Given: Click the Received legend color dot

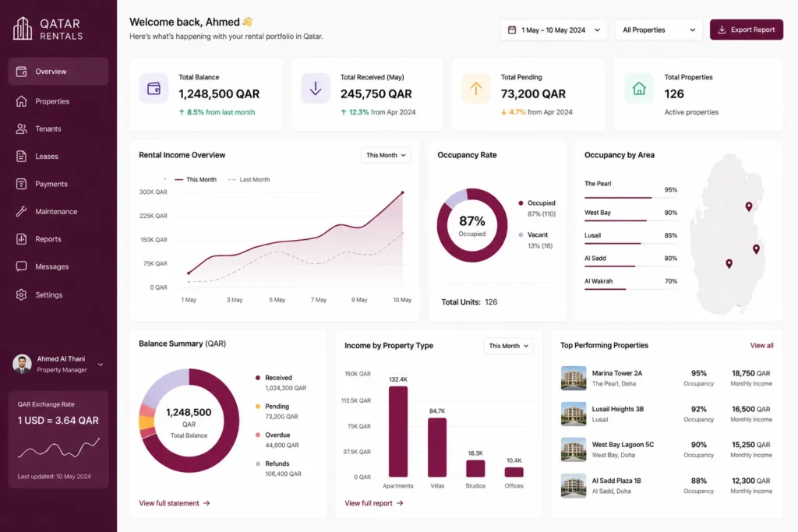Looking at the screenshot, I should click(x=258, y=378).
